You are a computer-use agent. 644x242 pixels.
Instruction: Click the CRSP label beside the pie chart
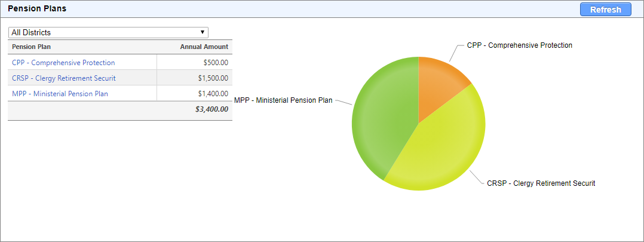tap(541, 183)
